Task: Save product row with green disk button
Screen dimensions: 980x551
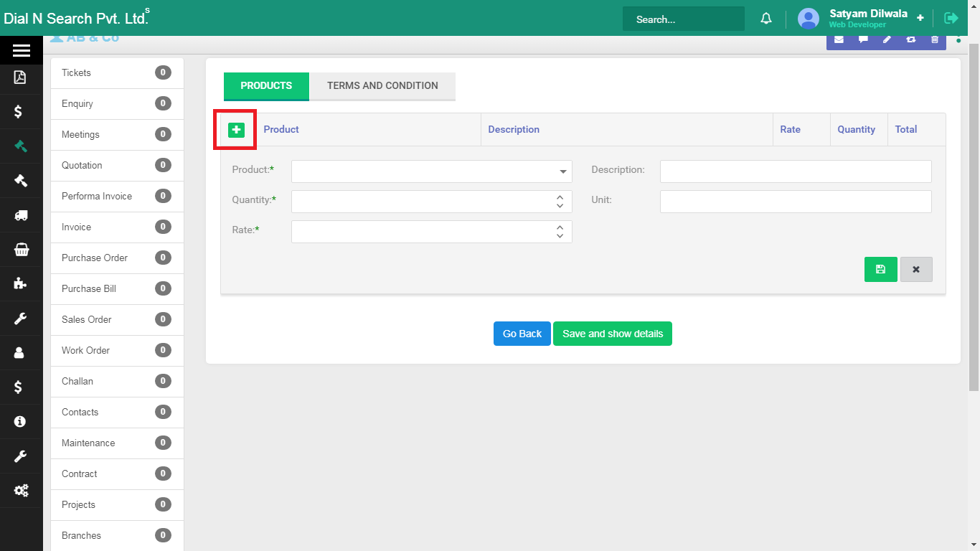Action: 880,270
